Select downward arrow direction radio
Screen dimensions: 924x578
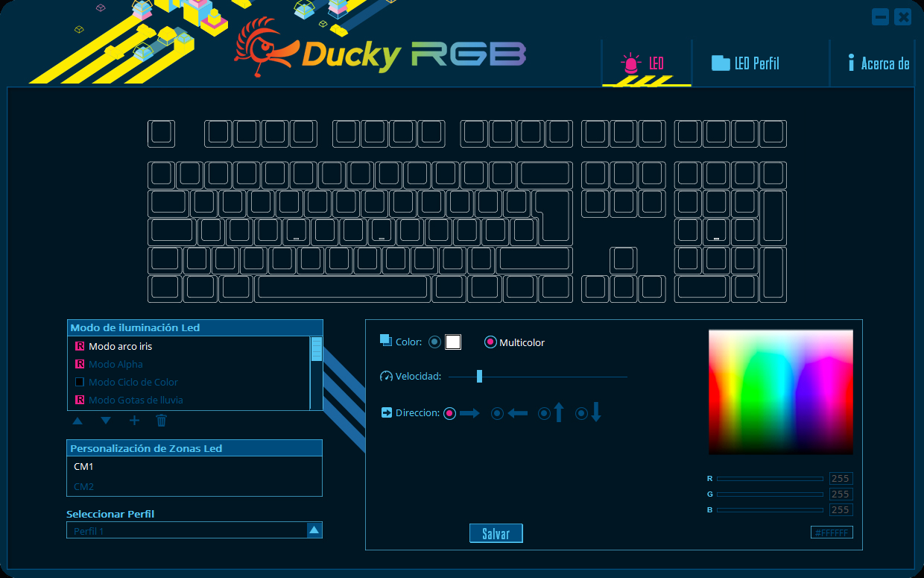[x=581, y=413]
